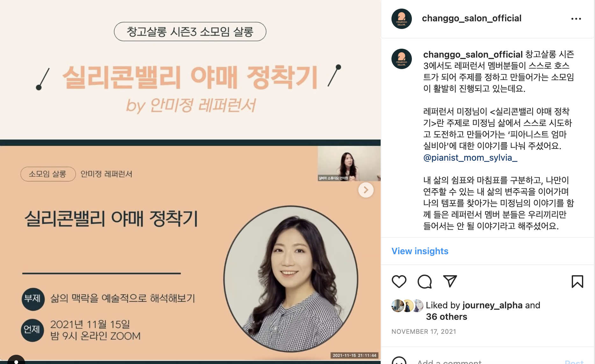Click the November 17, 2021 timestamp
The width and height of the screenshot is (595, 364).
coord(424,332)
